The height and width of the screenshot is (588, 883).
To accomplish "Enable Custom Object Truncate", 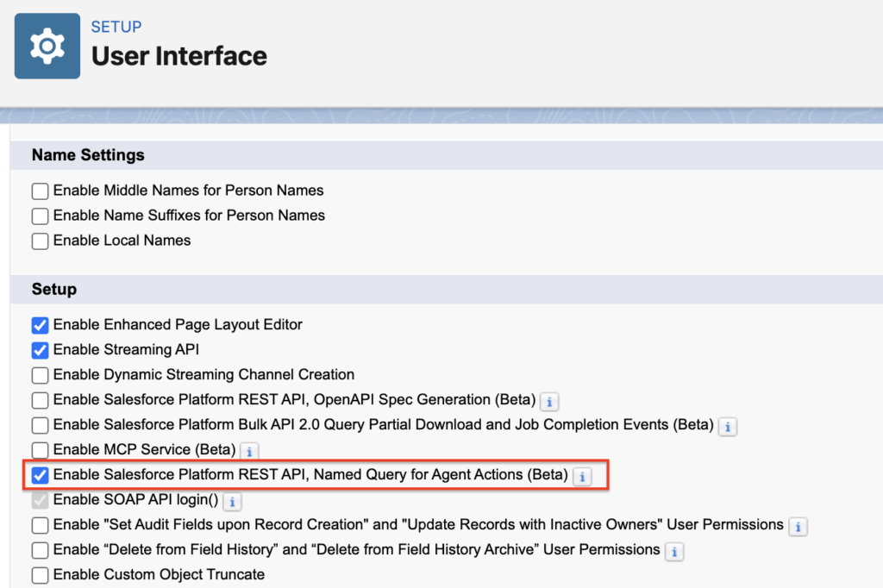I will click(x=39, y=575).
